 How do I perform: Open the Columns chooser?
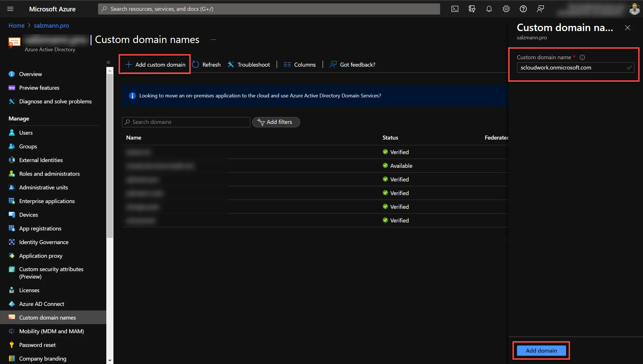(x=300, y=65)
